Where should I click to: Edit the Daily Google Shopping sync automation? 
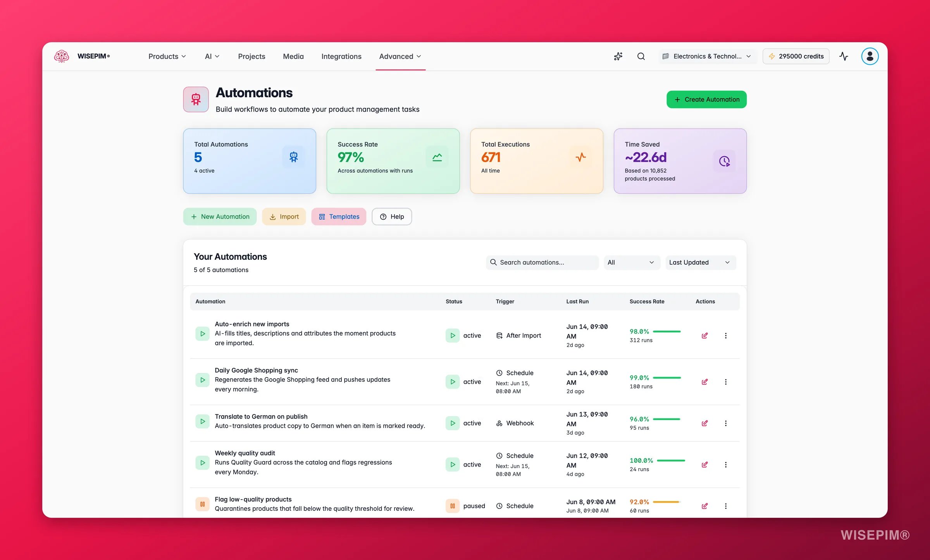704,382
